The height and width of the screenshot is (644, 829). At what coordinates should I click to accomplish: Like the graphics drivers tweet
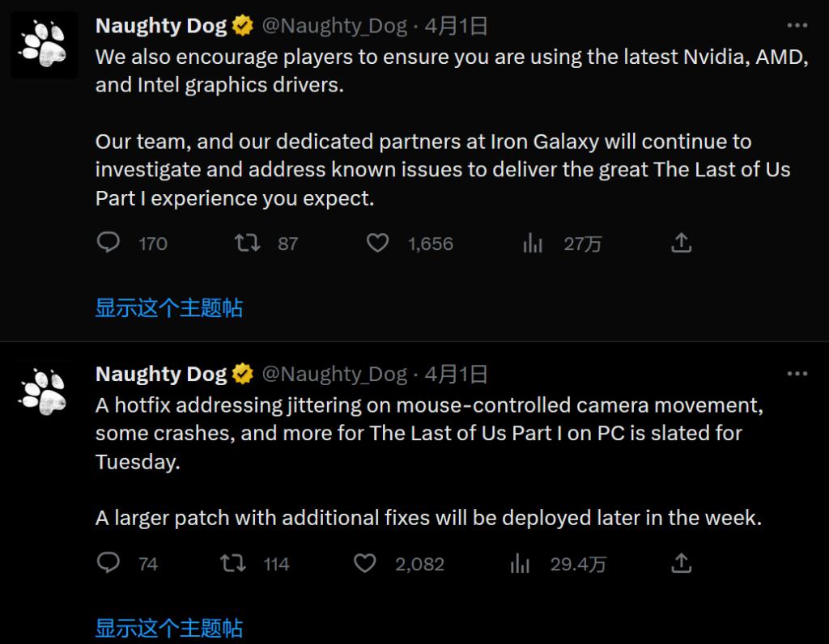(378, 243)
